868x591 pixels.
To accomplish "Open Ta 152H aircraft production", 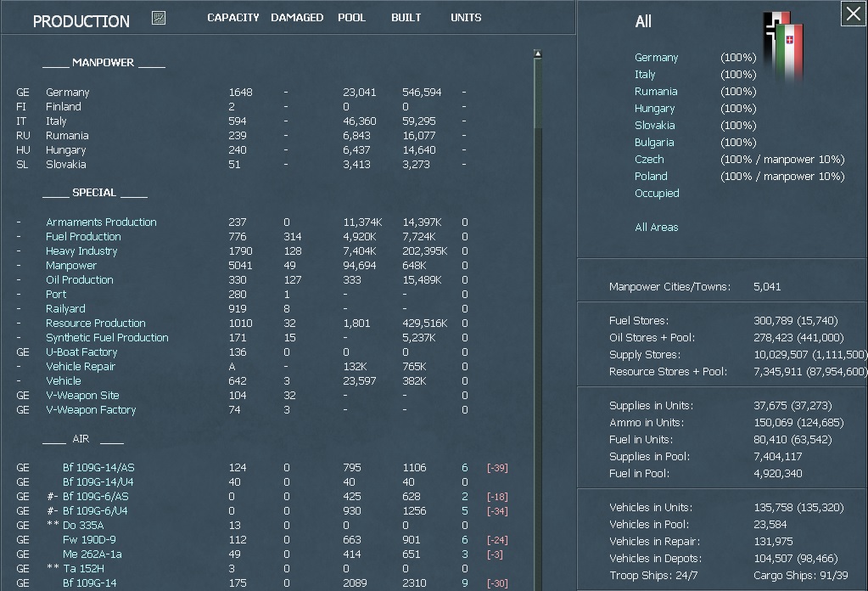I will coord(83,568).
